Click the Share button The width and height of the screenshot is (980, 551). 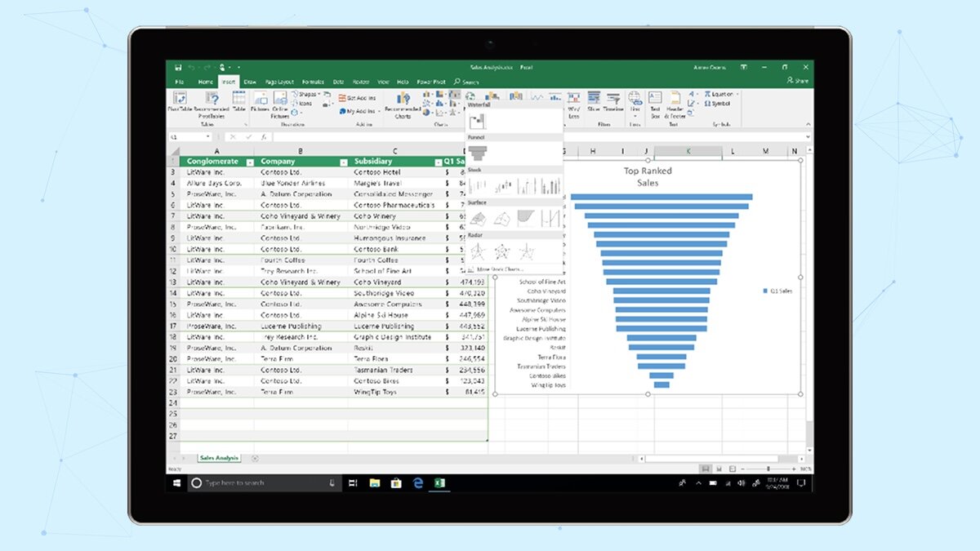point(797,82)
